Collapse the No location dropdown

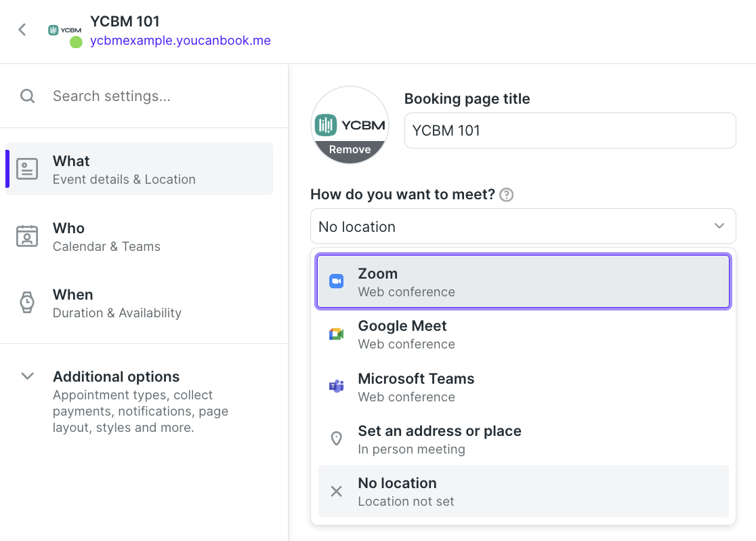523,226
